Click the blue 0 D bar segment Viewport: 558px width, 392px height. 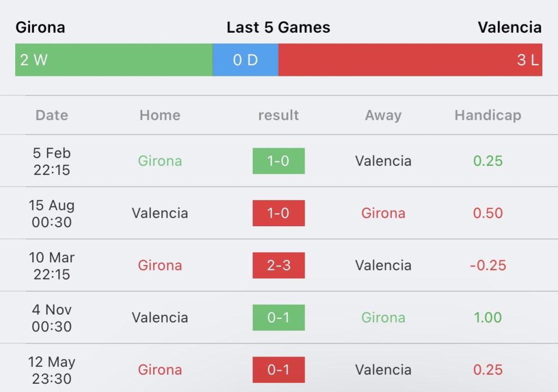coord(246,60)
